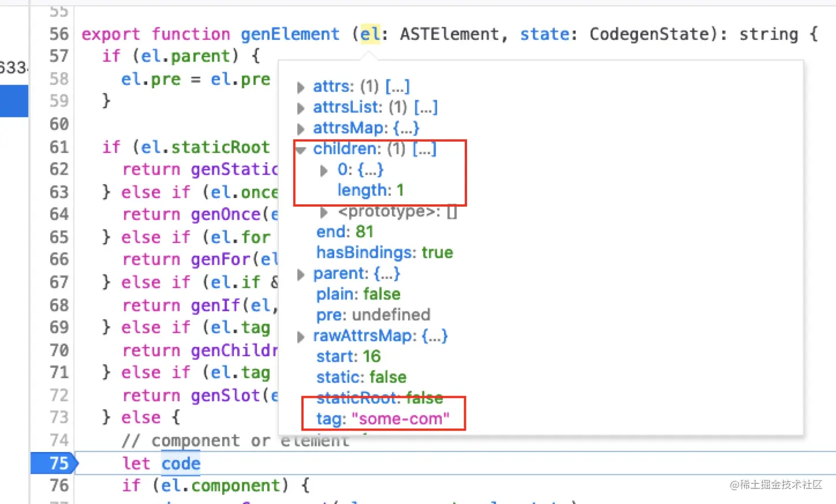
Task: Click the code variable on line 75
Action: pos(181,463)
